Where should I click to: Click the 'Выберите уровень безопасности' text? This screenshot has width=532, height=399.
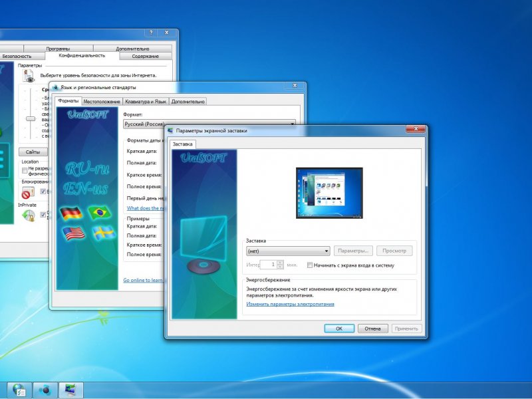point(98,75)
